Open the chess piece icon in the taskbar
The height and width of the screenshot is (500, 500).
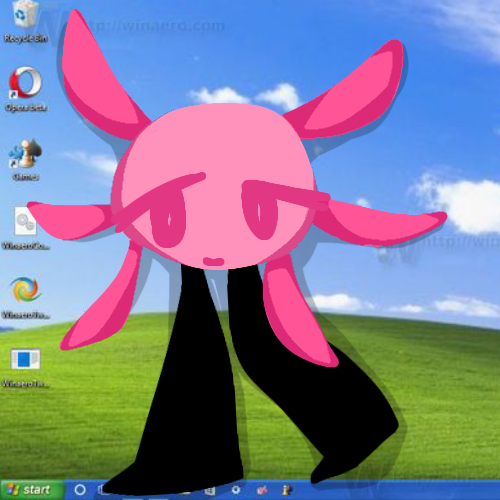click(286, 490)
